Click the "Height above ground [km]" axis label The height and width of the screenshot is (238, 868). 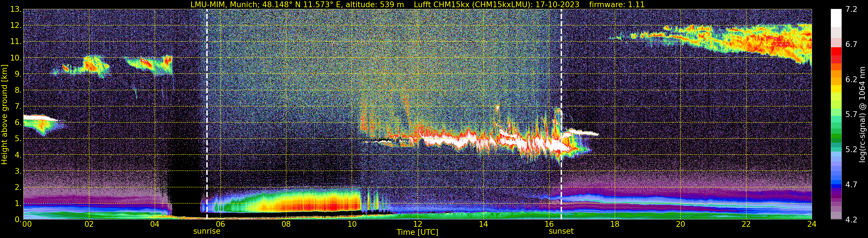point(4,115)
